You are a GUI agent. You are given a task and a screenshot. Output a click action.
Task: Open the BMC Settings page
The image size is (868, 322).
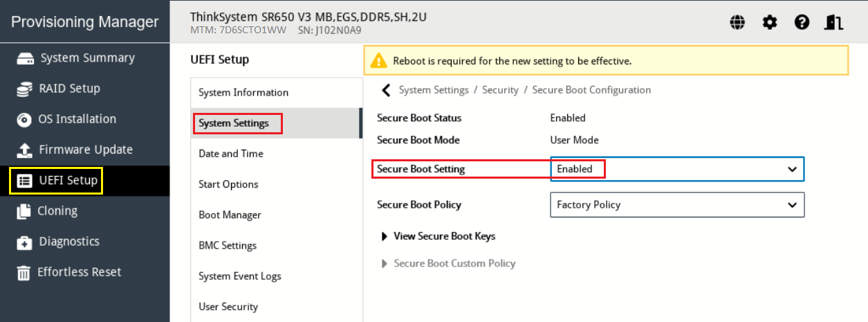228,246
